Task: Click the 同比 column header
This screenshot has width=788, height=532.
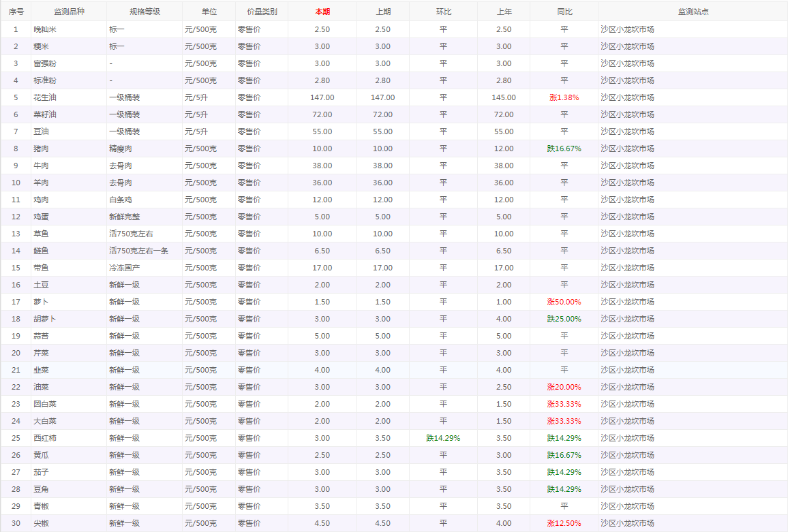Action: click(x=564, y=12)
